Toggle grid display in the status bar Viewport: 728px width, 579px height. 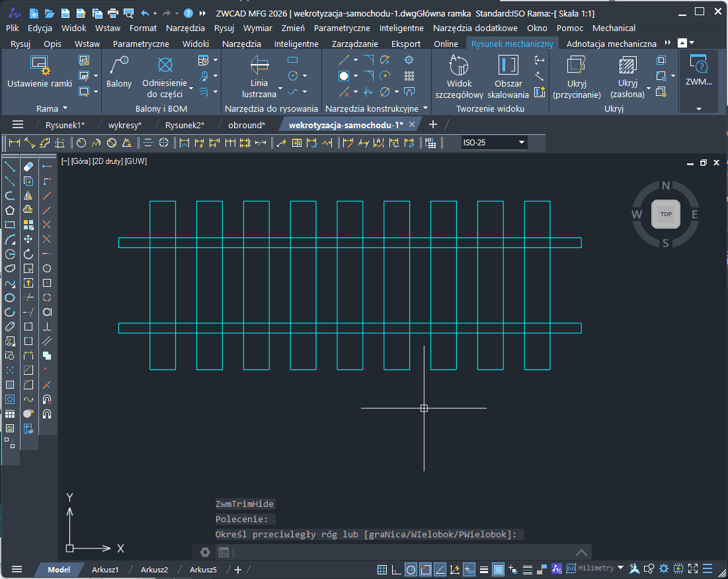[382, 569]
